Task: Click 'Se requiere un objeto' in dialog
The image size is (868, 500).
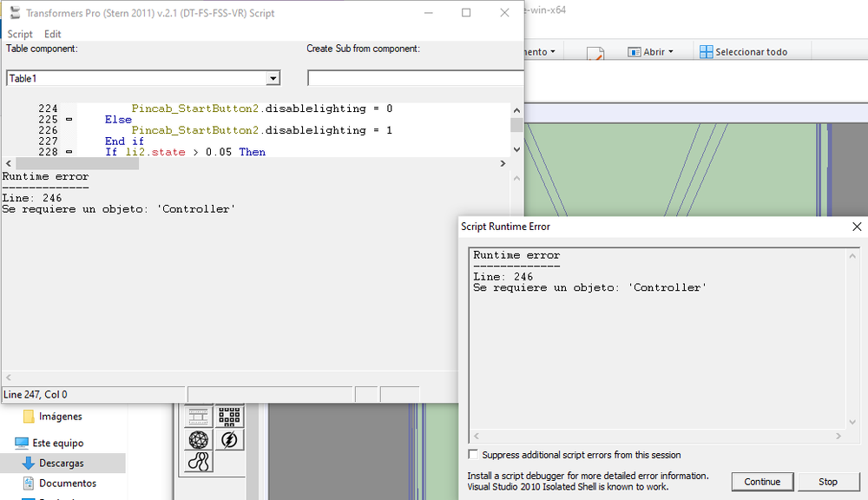Action: coord(546,288)
